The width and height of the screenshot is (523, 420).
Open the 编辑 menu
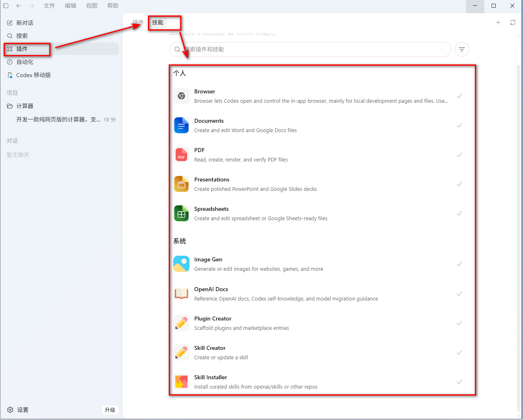click(71, 6)
